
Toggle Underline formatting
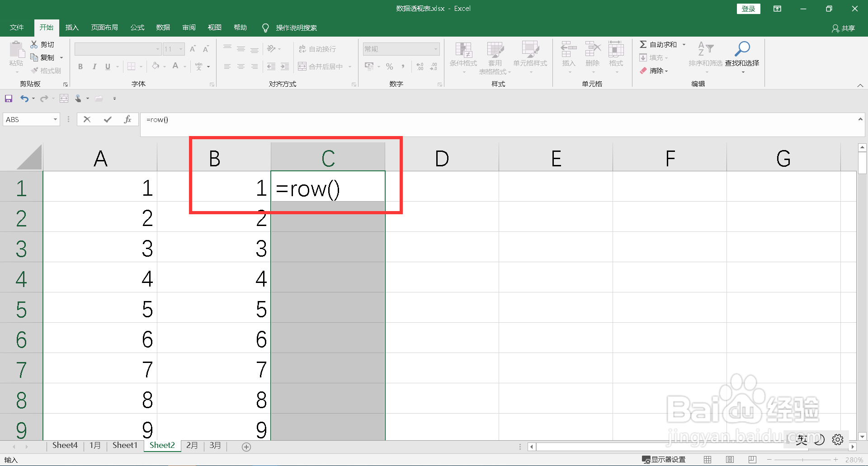[108, 66]
